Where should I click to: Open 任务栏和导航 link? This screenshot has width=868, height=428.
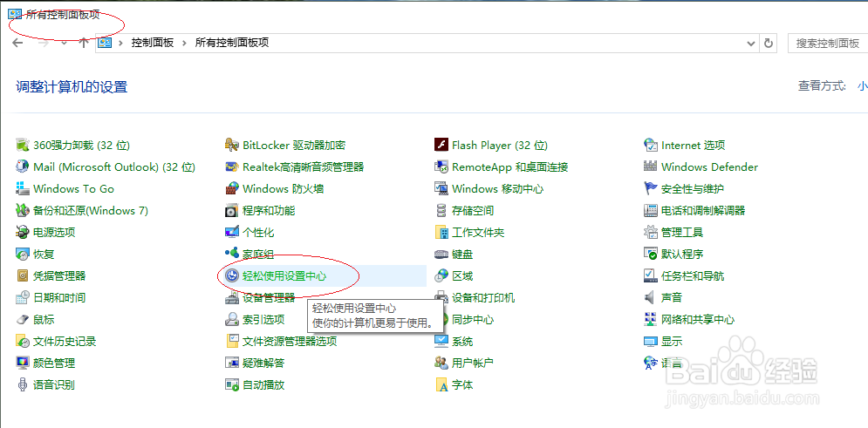point(693,276)
